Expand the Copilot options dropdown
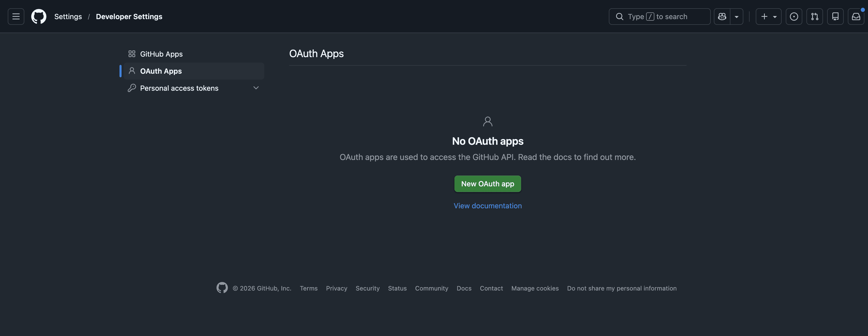This screenshot has height=336, width=868. 737,16
